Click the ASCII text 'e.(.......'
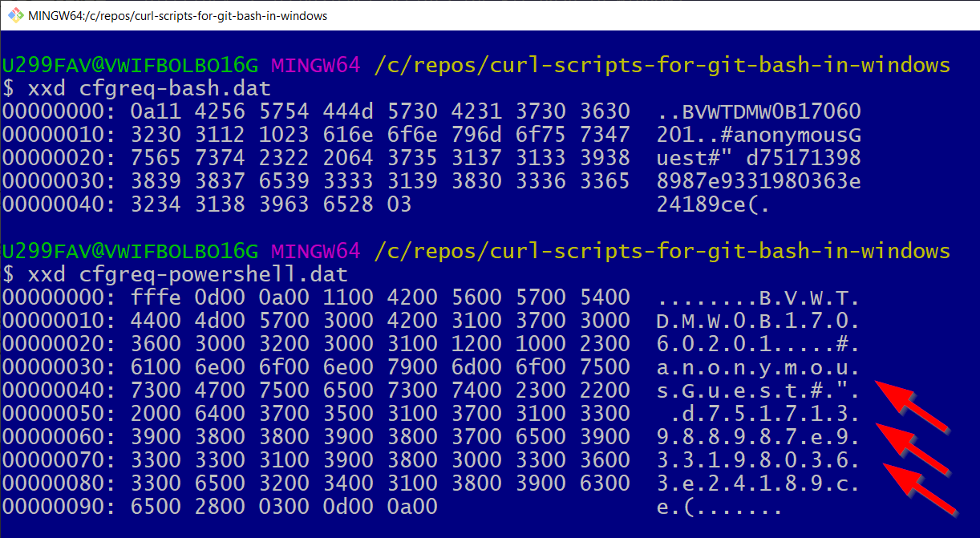980x538 pixels. pyautogui.click(x=720, y=509)
